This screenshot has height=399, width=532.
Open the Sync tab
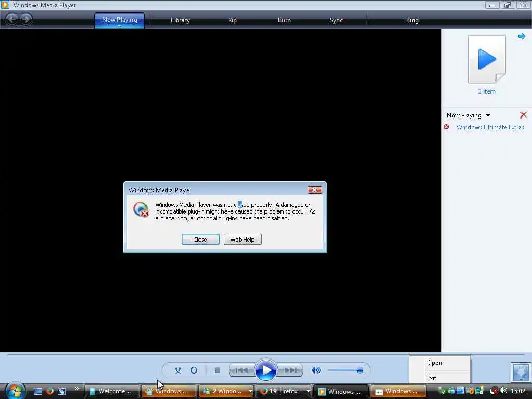(336, 20)
